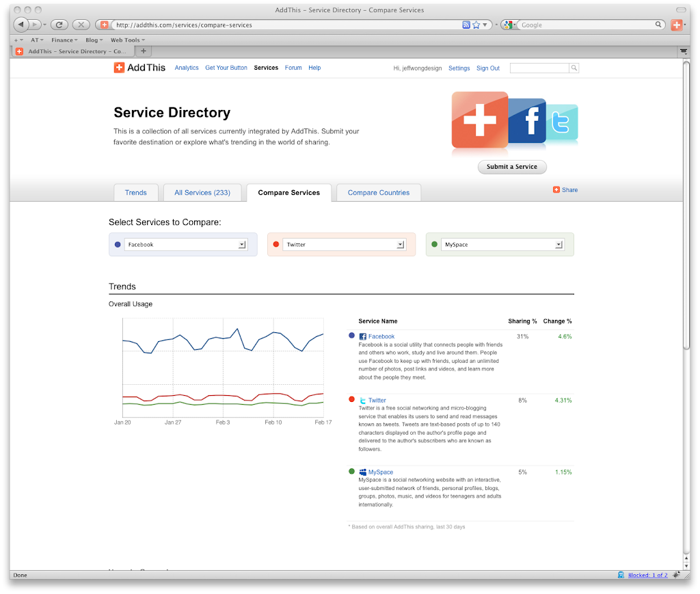Click the browser Back arrow button
700x594 pixels.
[x=21, y=25]
